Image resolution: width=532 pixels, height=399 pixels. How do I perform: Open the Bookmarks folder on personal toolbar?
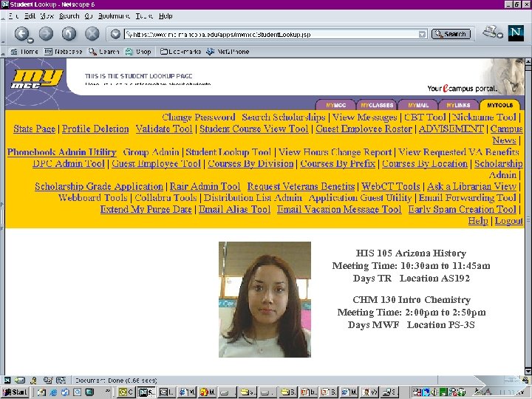(180, 52)
